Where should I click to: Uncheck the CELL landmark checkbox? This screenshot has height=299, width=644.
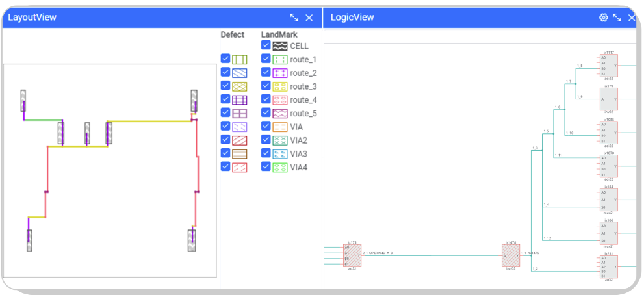(x=266, y=45)
